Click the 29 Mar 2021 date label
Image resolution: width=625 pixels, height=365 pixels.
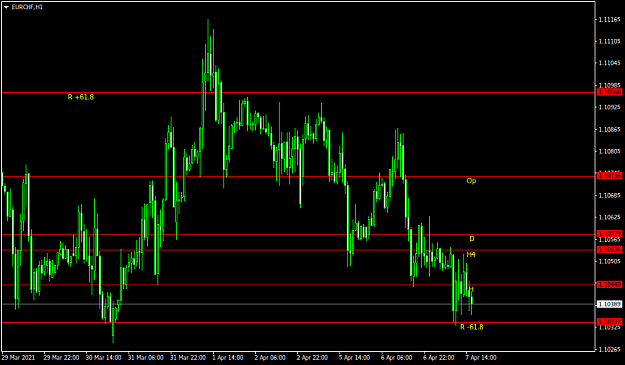pyautogui.click(x=18, y=358)
